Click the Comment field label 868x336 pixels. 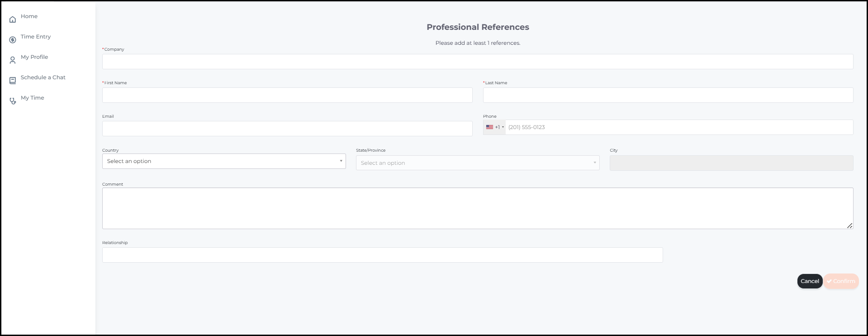click(113, 184)
